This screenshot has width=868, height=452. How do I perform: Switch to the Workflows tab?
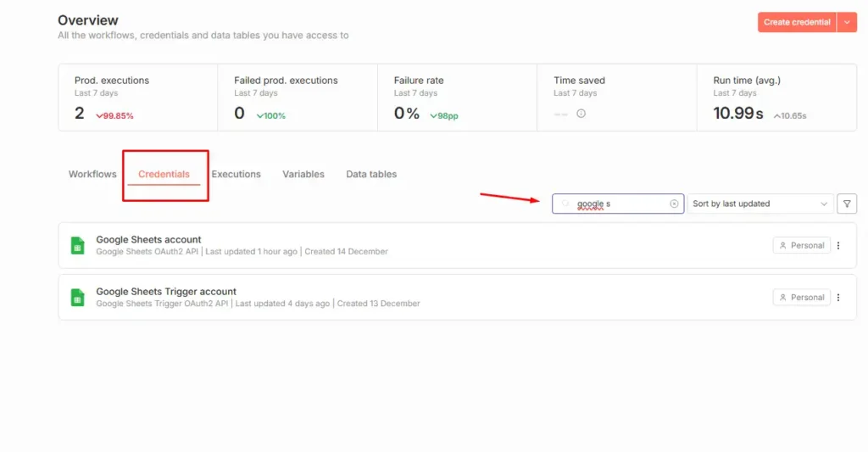click(92, 174)
